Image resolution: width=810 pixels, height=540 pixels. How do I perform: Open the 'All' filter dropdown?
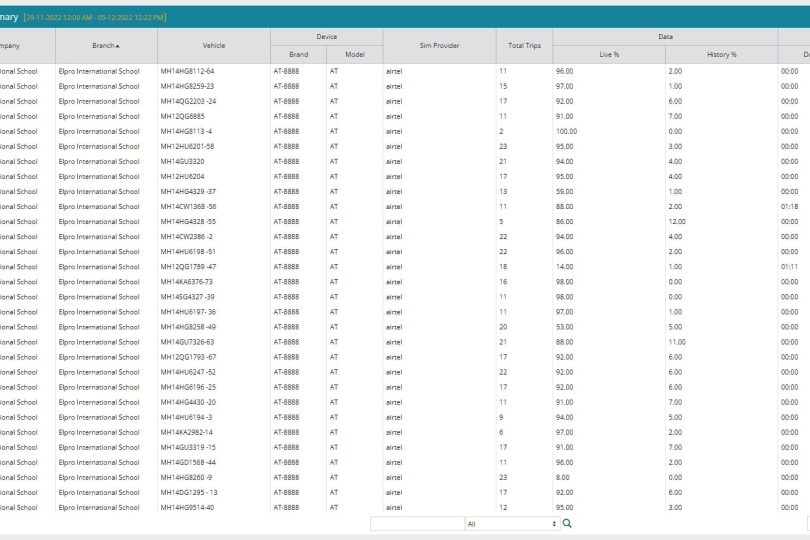point(511,523)
